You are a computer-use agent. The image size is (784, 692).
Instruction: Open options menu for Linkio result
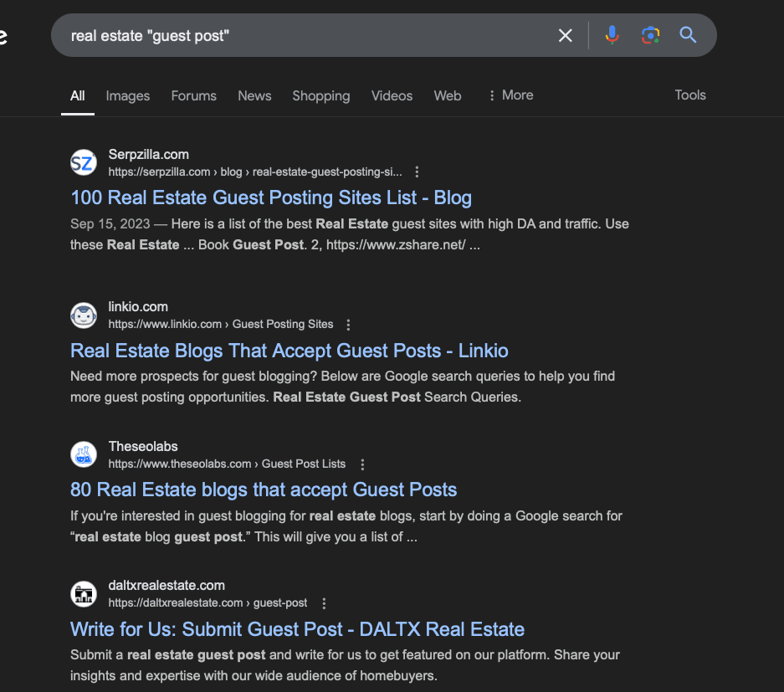point(349,325)
